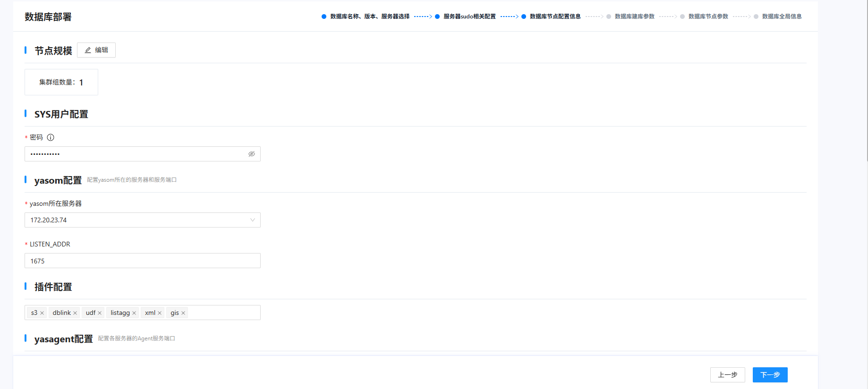868x389 pixels.
Task: Click the password info tooltip icon
Action: tap(51, 137)
